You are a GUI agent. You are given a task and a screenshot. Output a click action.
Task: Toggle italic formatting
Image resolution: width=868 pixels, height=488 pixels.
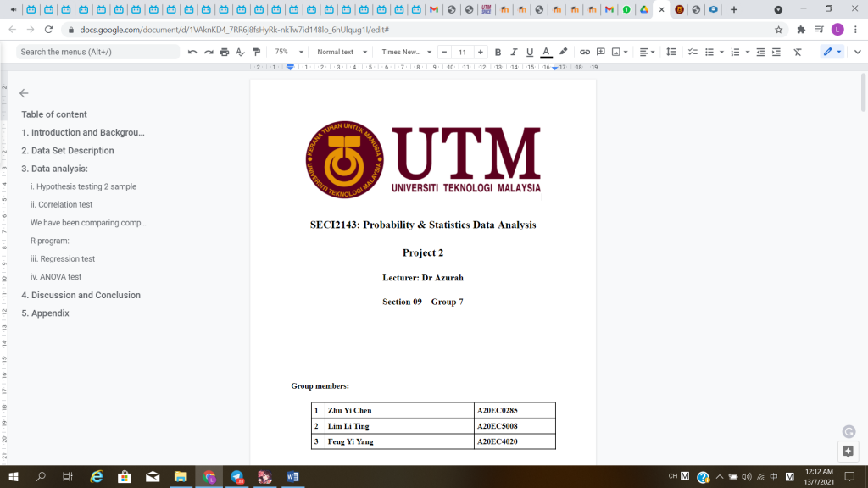click(x=514, y=52)
